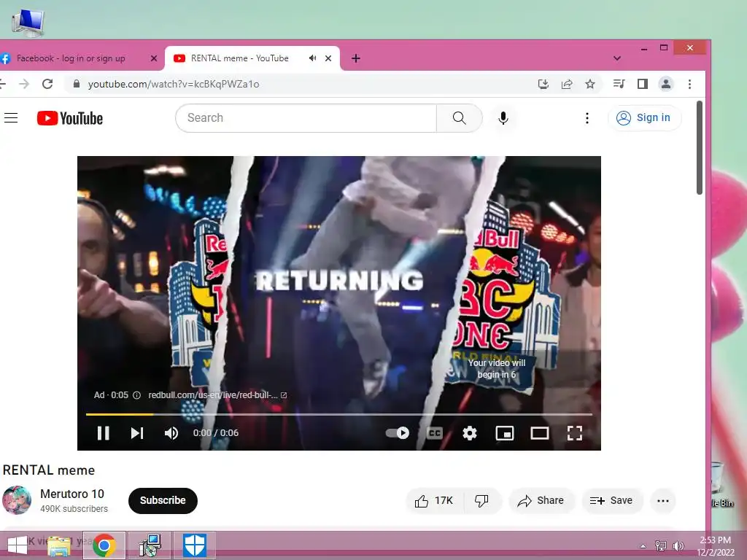The height and width of the screenshot is (560, 747).
Task: Go forward in browser history
Action: (x=24, y=85)
